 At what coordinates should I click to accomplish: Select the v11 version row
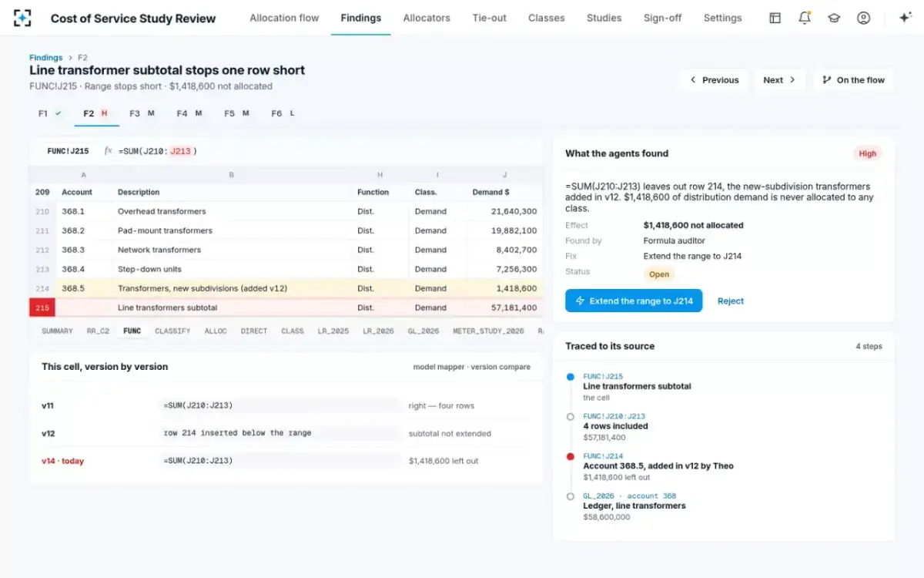point(286,405)
